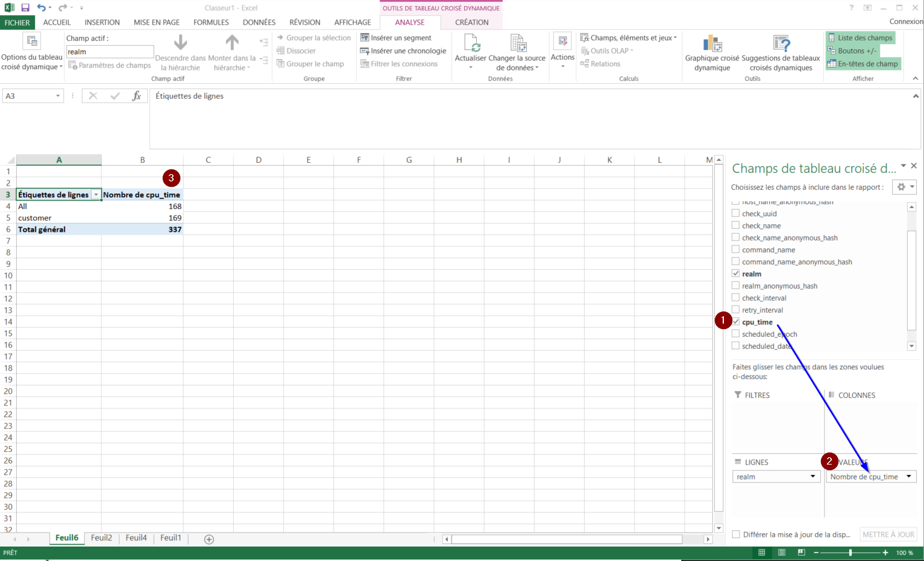Click Insérer une chronologie icon
This screenshot has height=561, width=924.
pos(365,51)
